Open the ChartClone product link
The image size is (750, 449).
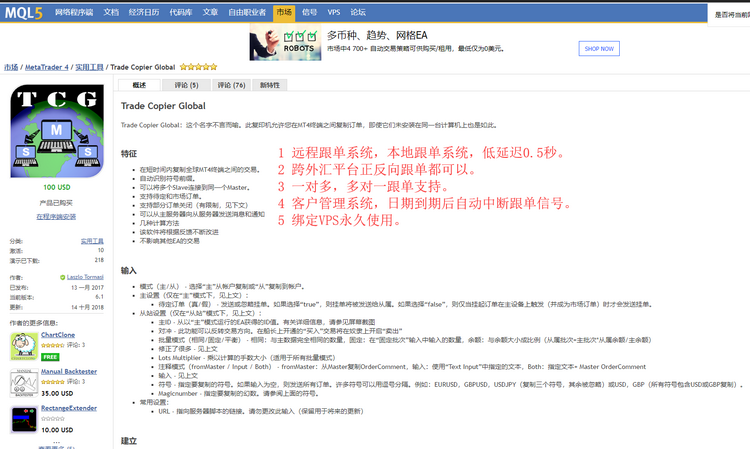click(58, 335)
